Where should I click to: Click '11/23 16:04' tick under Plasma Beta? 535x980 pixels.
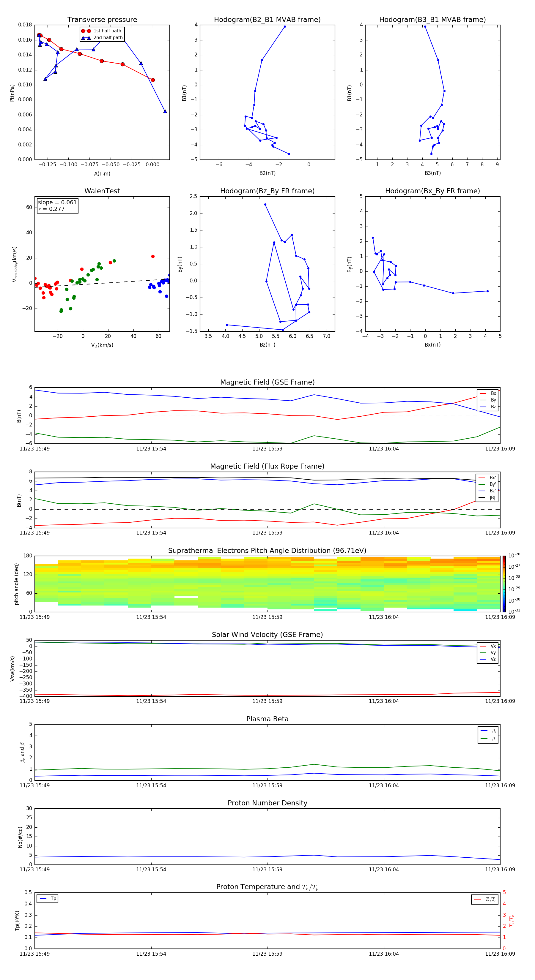pos(384,785)
